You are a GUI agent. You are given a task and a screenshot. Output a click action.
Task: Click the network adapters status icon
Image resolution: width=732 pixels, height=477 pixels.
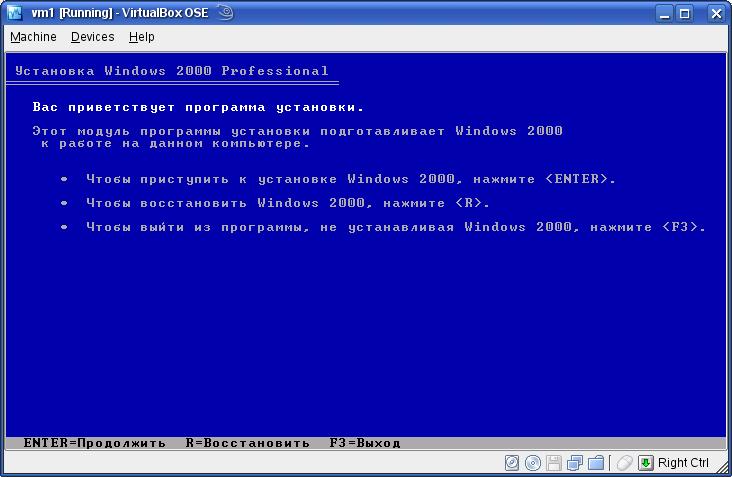(575, 463)
